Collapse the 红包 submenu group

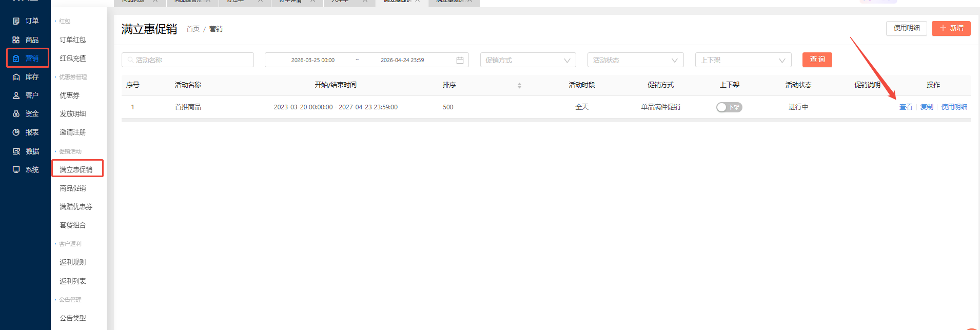pos(63,21)
